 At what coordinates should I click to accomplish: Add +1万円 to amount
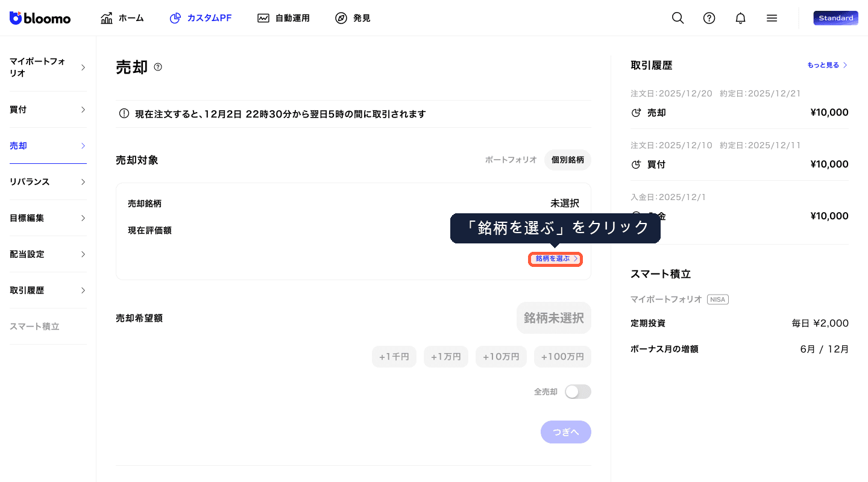click(446, 357)
